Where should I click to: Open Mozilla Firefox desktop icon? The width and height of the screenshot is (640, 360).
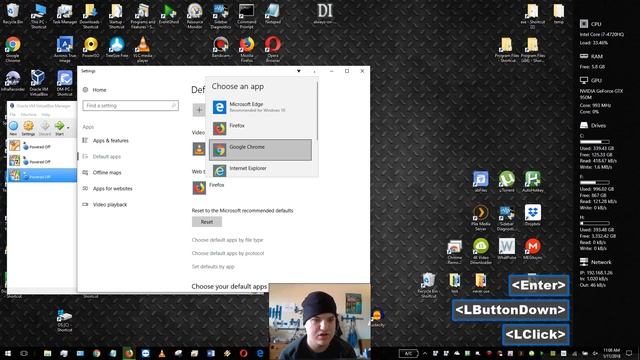point(247,50)
